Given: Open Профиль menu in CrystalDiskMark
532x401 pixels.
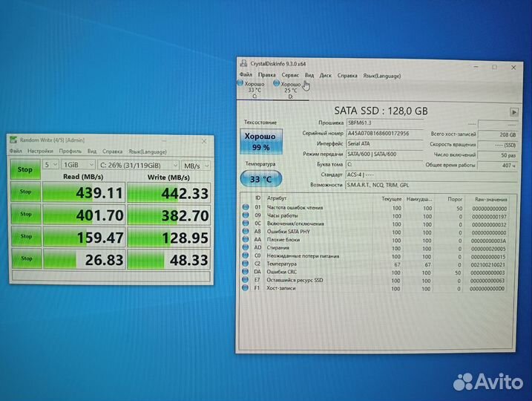Looking at the screenshot, I should pos(70,151).
